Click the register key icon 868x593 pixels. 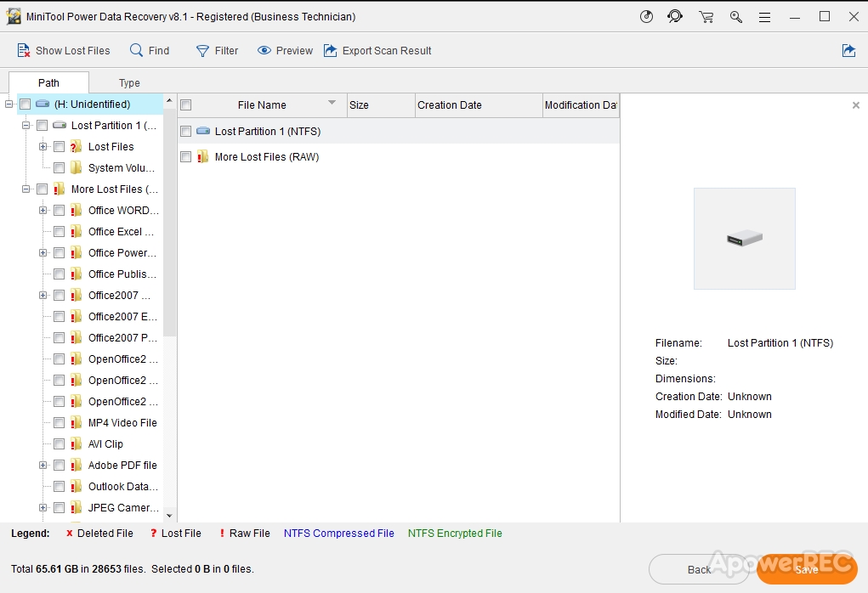coord(735,17)
